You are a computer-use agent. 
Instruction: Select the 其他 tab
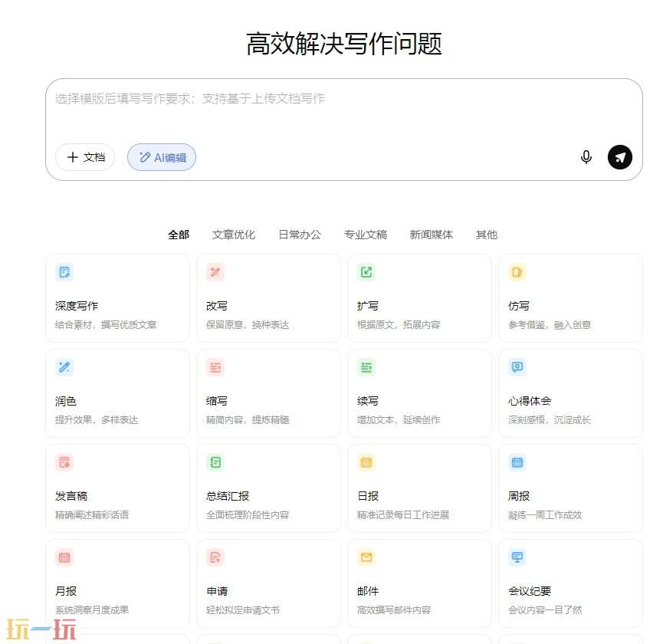tap(486, 235)
